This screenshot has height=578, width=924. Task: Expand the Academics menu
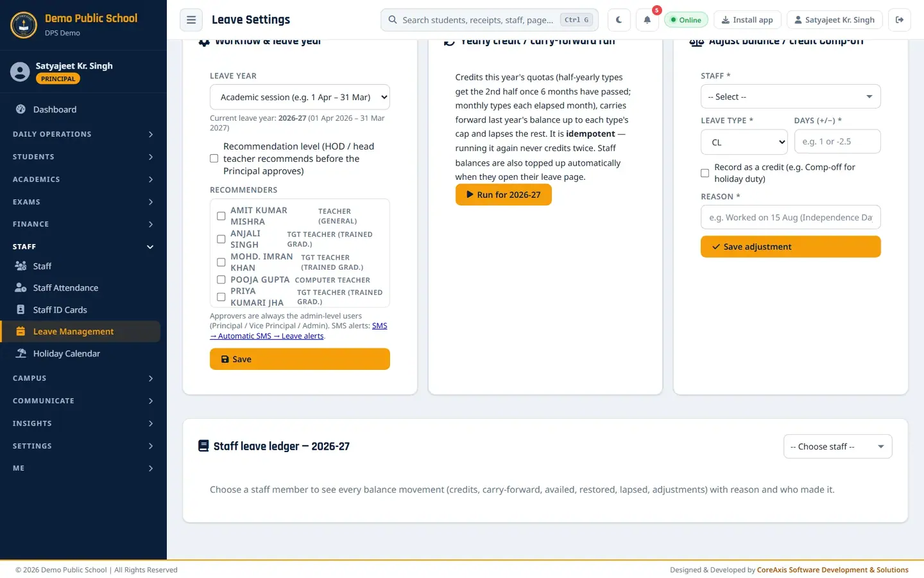click(x=83, y=179)
